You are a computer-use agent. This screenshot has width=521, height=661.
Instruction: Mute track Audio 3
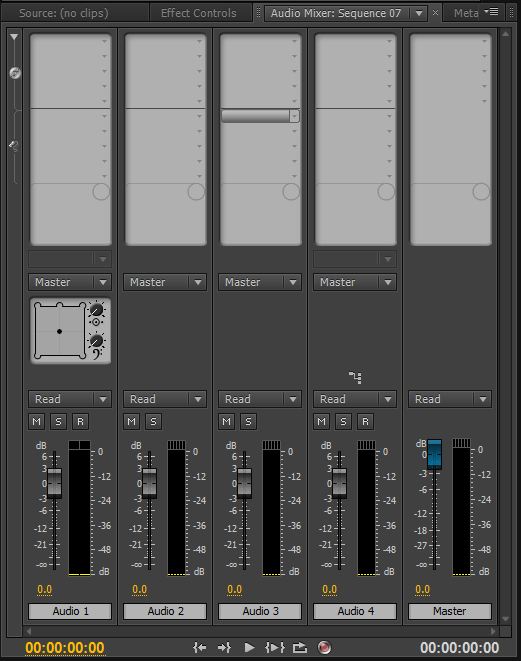[x=226, y=422]
